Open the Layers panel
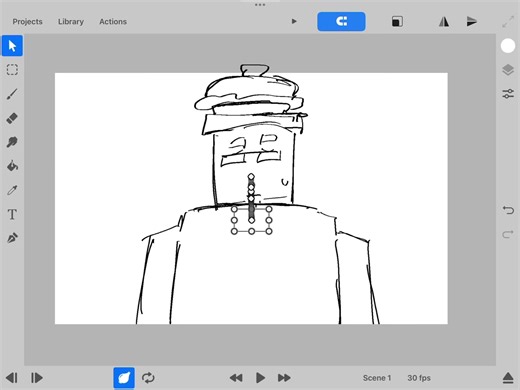The width and height of the screenshot is (520, 390). [508, 70]
